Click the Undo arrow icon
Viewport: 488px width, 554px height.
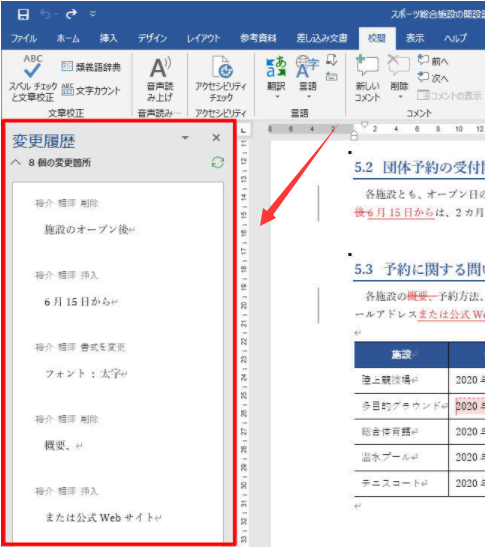45,14
